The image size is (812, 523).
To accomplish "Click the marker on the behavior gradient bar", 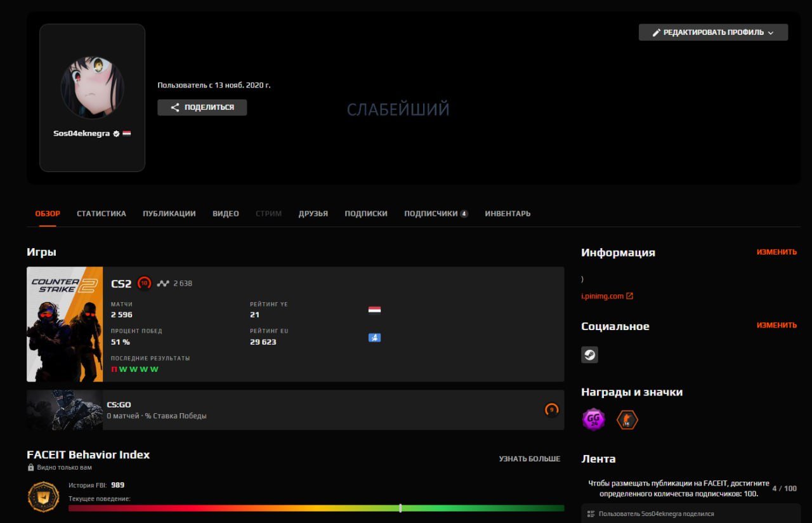I will [x=400, y=508].
